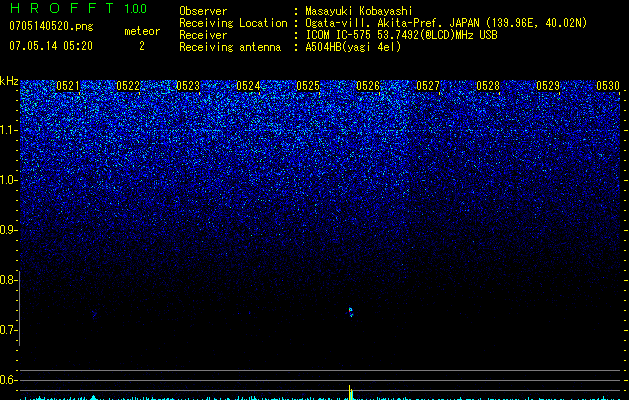Click the Receiving Location field label
The image size is (629, 400).
pyautogui.click(x=233, y=23)
